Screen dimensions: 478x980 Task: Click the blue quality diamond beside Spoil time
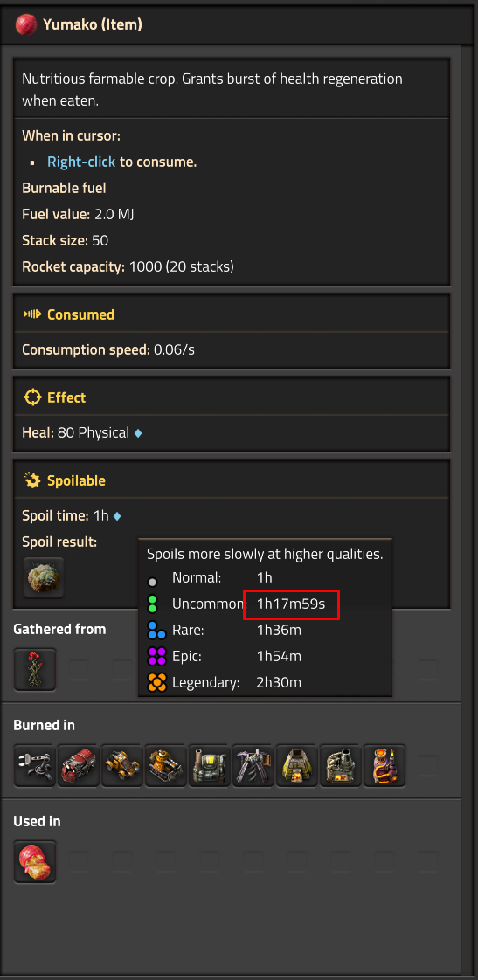coord(117,516)
